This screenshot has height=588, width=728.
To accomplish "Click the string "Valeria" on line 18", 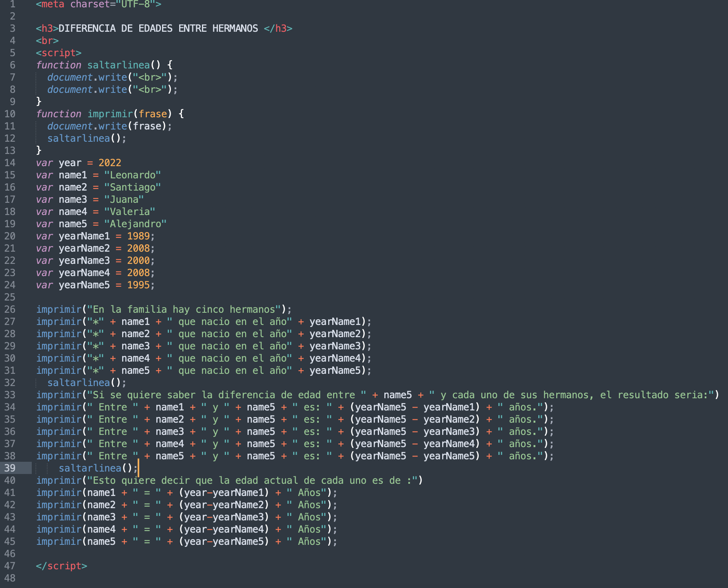I will (x=130, y=212).
